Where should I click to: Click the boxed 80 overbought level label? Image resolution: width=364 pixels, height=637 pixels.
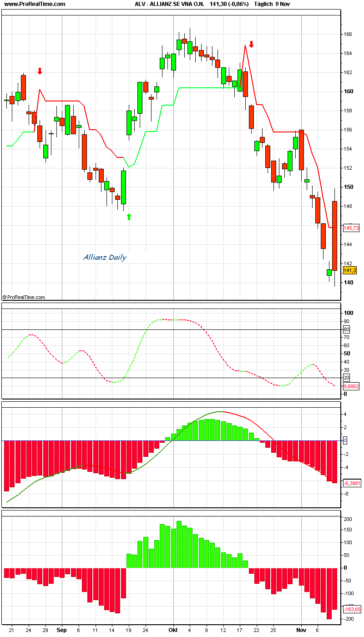[x=347, y=329]
